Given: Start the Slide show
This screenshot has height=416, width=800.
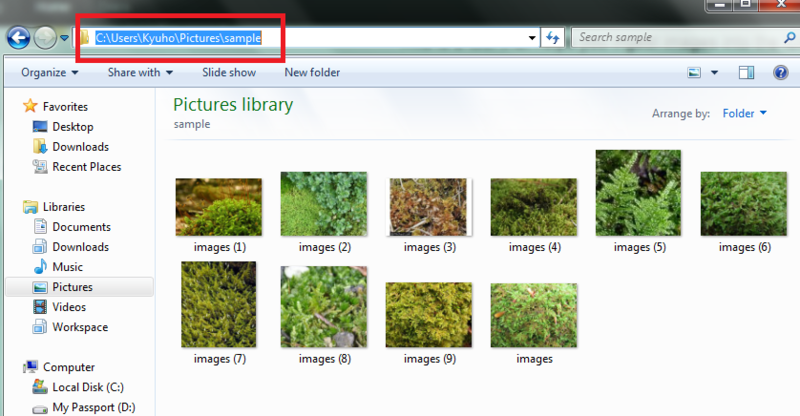Looking at the screenshot, I should click(x=229, y=72).
